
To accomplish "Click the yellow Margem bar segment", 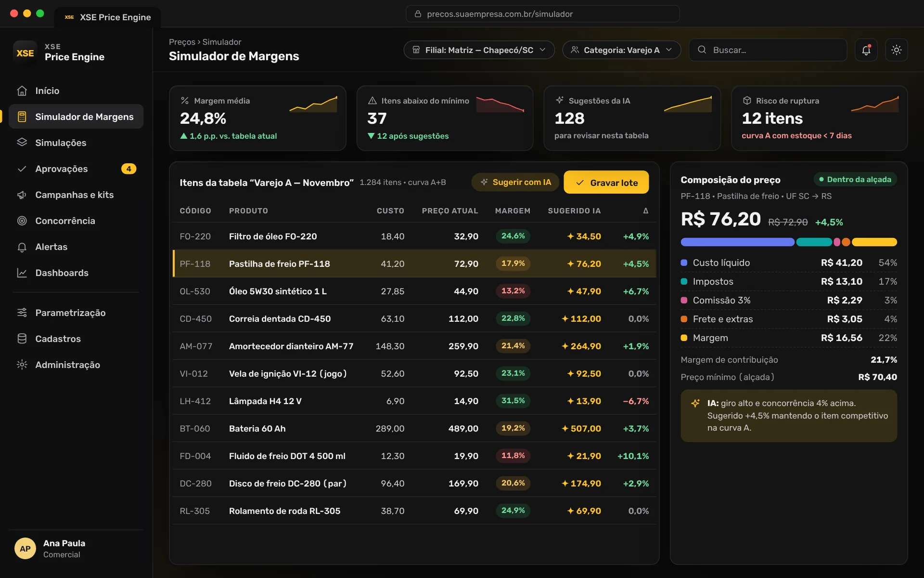I will click(x=874, y=242).
